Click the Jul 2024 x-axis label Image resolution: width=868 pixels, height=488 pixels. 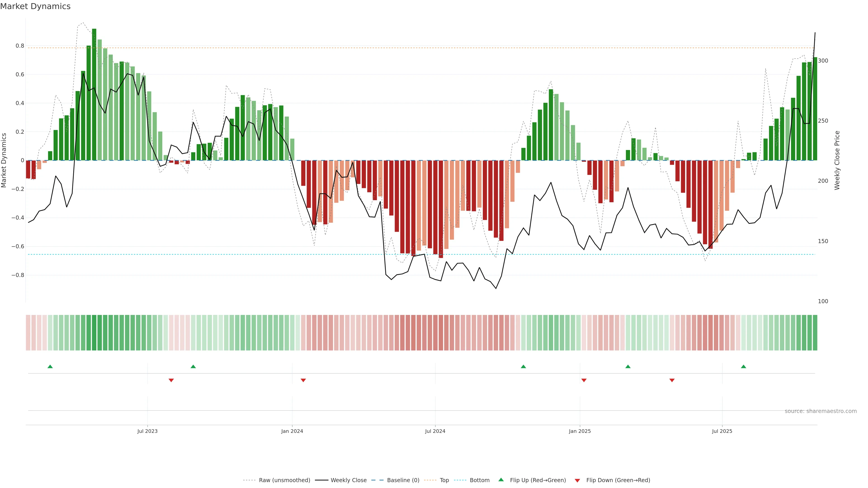435,431
